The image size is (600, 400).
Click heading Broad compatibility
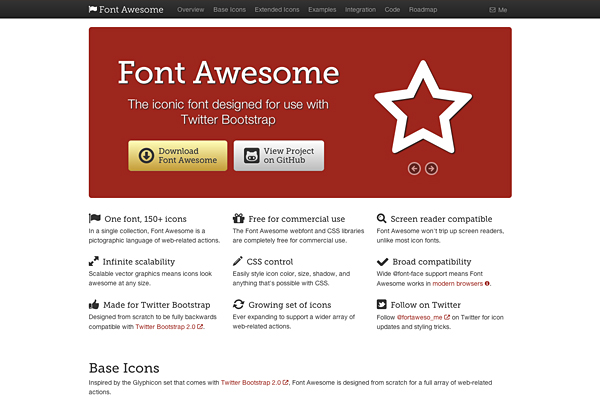432,261
